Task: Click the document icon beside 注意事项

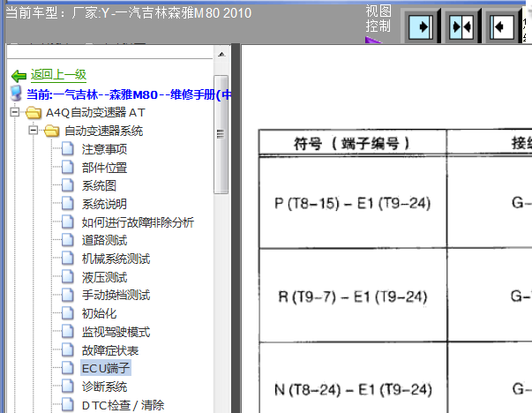Action: point(68,148)
